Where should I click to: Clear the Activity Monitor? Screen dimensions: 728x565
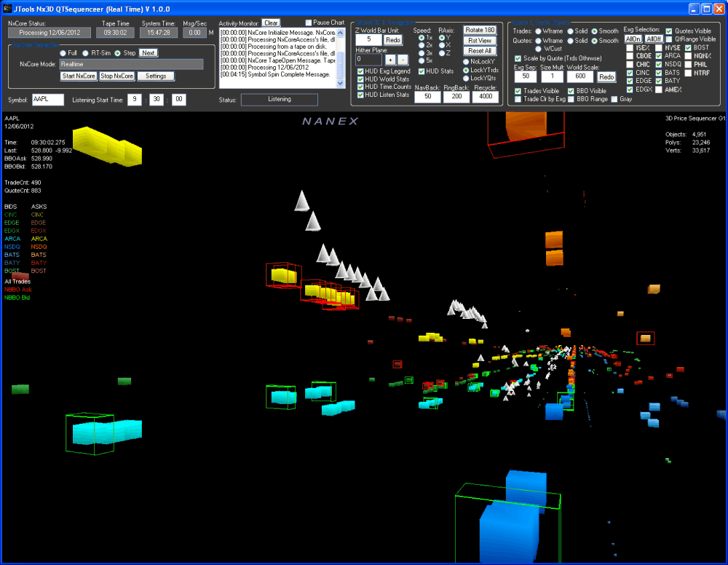pyautogui.click(x=271, y=23)
